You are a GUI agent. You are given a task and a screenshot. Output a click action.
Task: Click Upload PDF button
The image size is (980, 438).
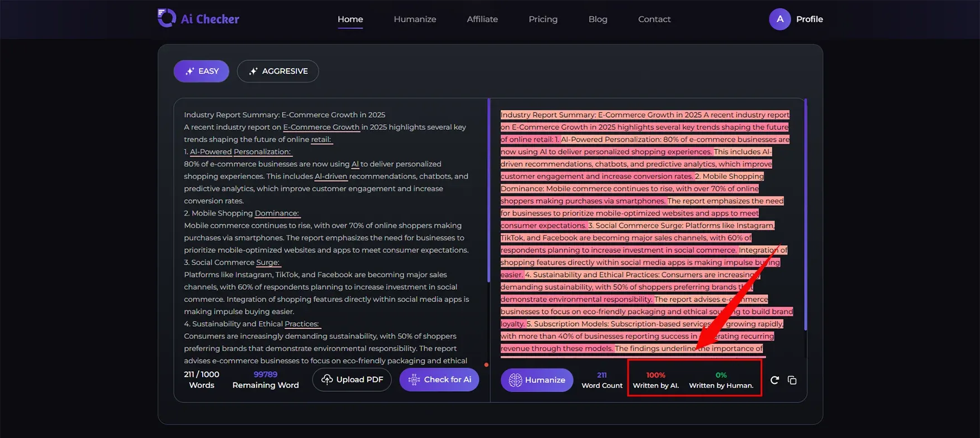click(352, 379)
